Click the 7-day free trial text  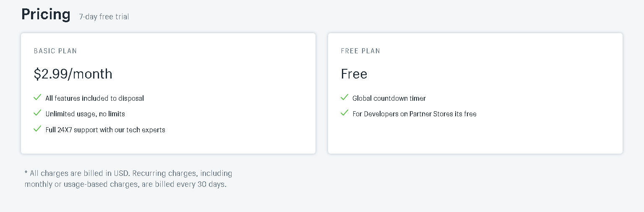[104, 17]
